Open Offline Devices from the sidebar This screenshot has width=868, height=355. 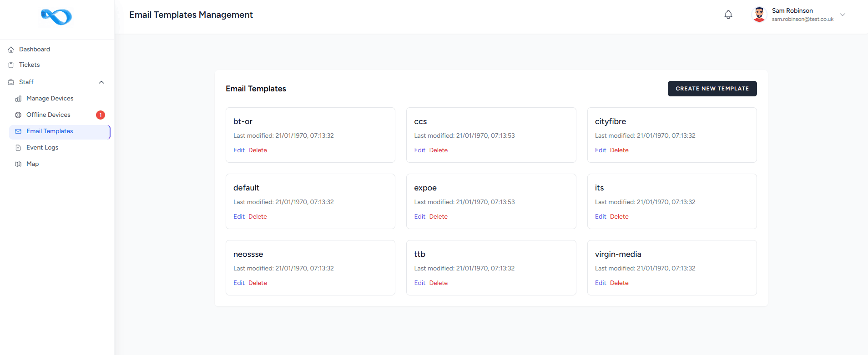(48, 115)
